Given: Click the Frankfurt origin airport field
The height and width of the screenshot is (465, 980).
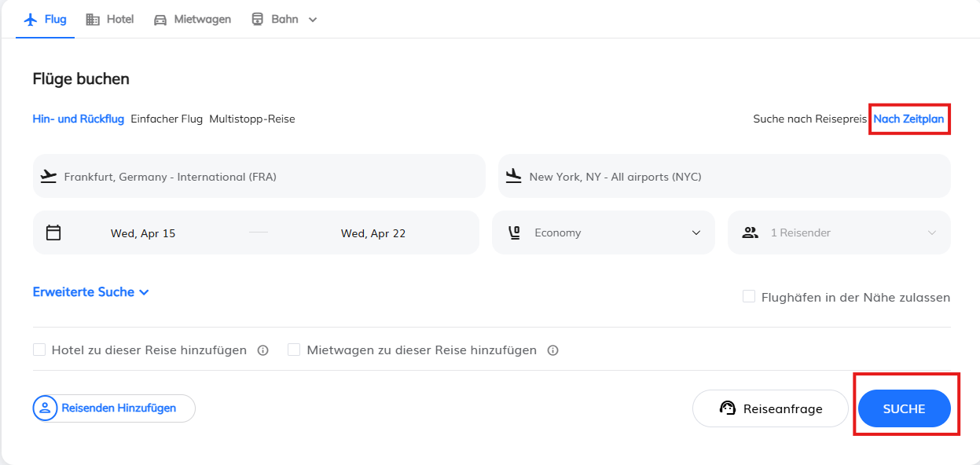Looking at the screenshot, I should click(259, 177).
